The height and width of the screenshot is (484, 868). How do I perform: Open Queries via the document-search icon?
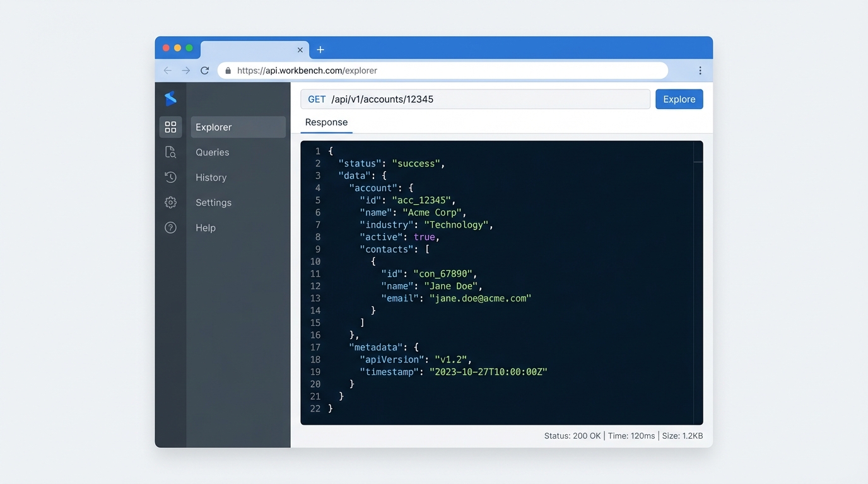tap(170, 152)
